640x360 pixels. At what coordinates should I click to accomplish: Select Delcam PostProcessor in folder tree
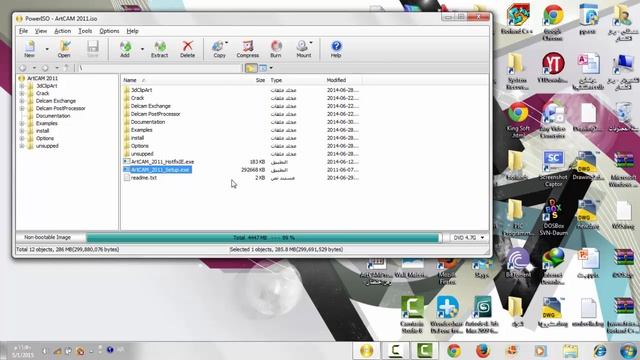(x=60, y=109)
